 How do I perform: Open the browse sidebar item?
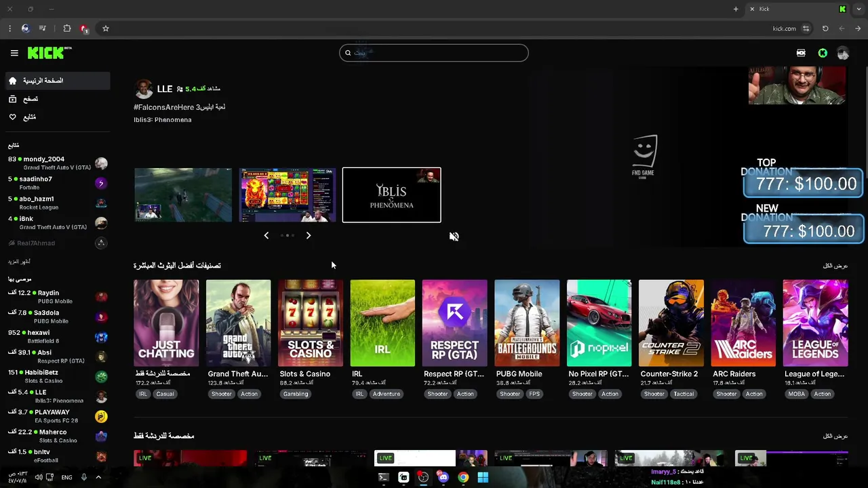58,99
